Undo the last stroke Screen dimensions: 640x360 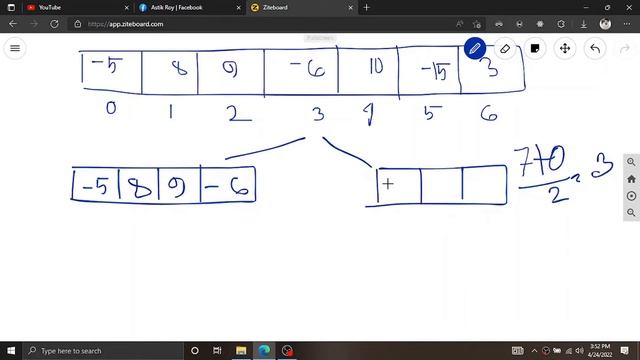(x=595, y=49)
